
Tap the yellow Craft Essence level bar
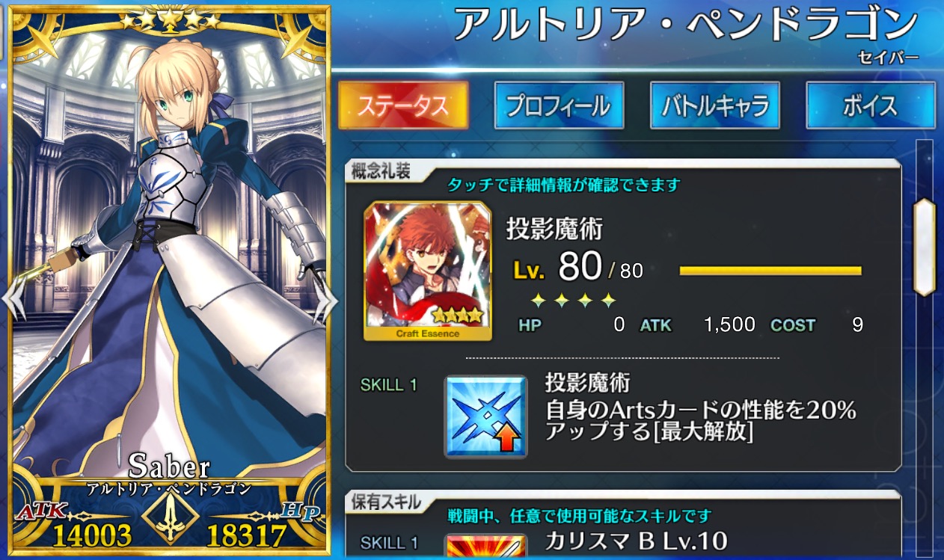[x=770, y=271]
